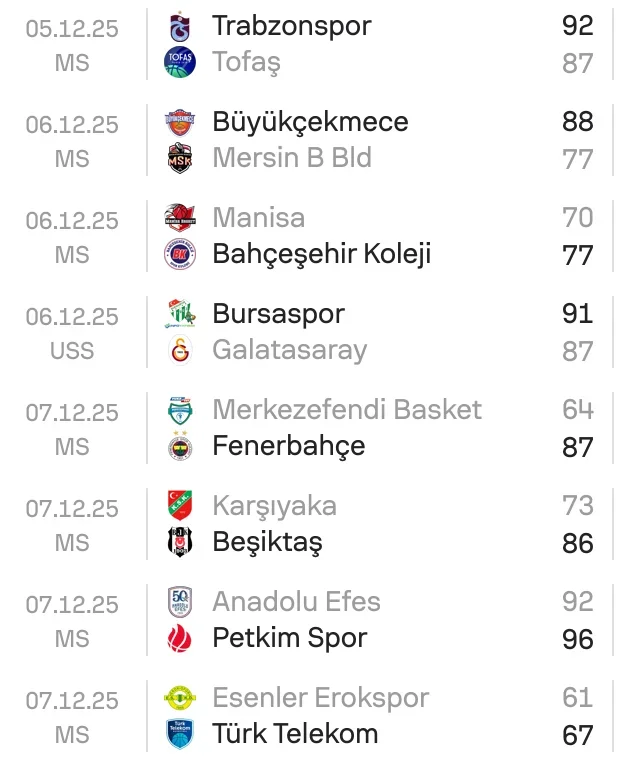The image size is (638, 776).
Task: Open the 05.12.25 match date
Action: coord(72,29)
